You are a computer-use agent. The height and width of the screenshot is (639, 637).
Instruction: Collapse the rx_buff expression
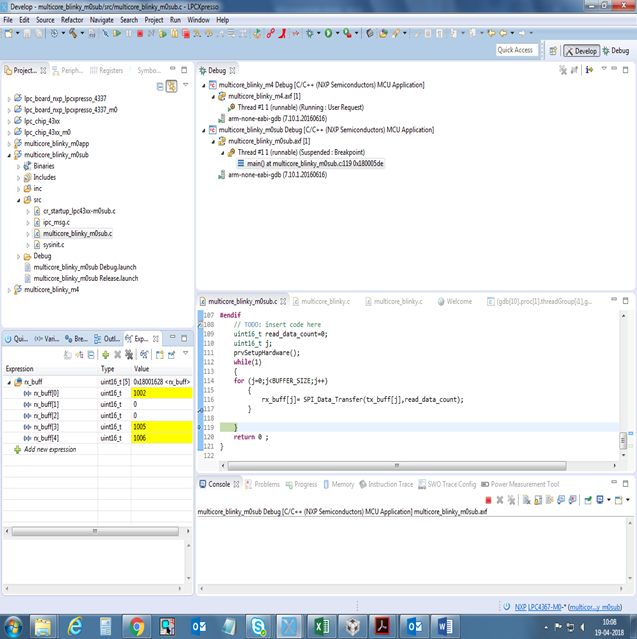click(x=9, y=382)
